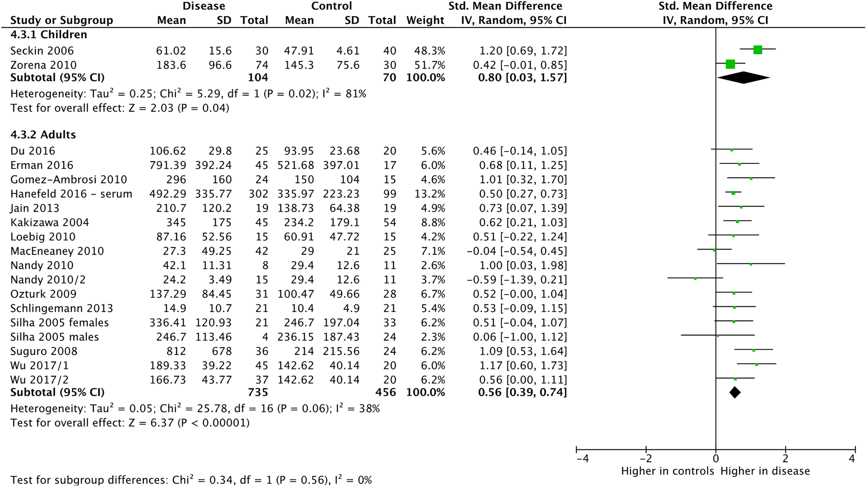
Task: Click Nandy 2010/2 effect '-0.59 [-1.39, 0.21]'
Action: (x=517, y=280)
